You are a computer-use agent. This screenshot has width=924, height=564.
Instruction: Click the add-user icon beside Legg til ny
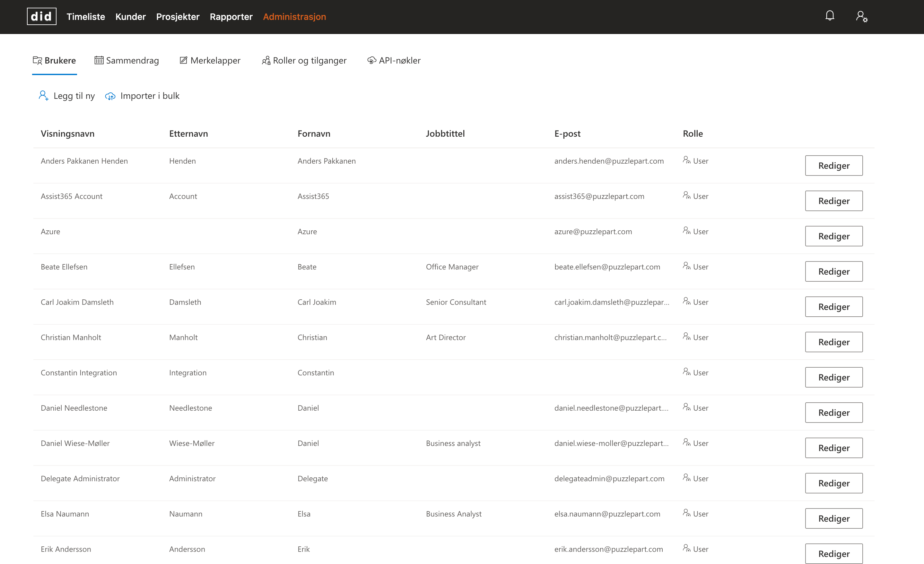coord(43,96)
